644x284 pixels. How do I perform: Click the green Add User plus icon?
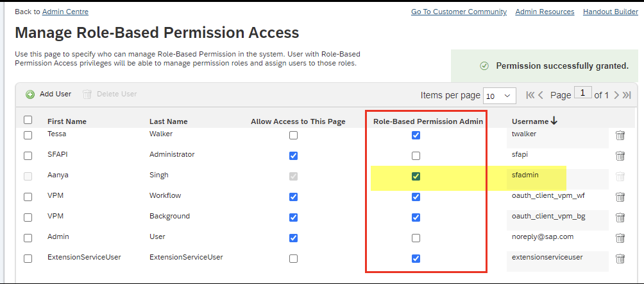pyautogui.click(x=30, y=94)
